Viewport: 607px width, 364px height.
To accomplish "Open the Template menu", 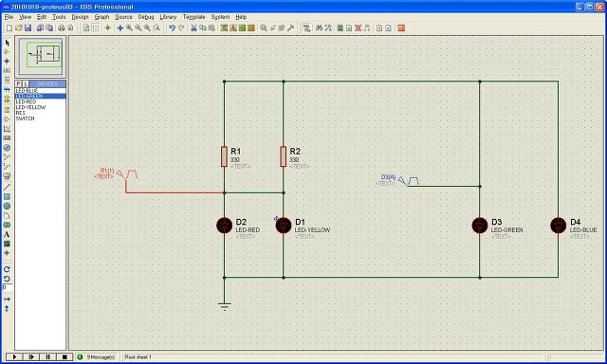I will (x=193, y=17).
